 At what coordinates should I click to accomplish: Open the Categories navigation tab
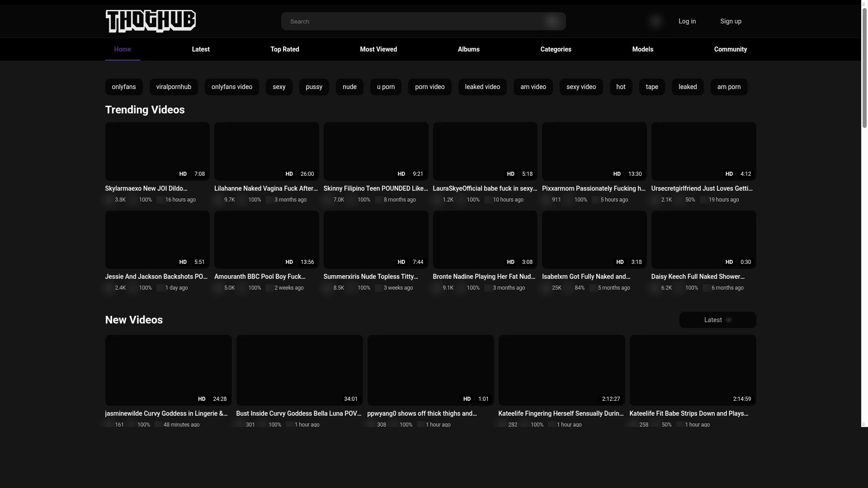point(556,49)
